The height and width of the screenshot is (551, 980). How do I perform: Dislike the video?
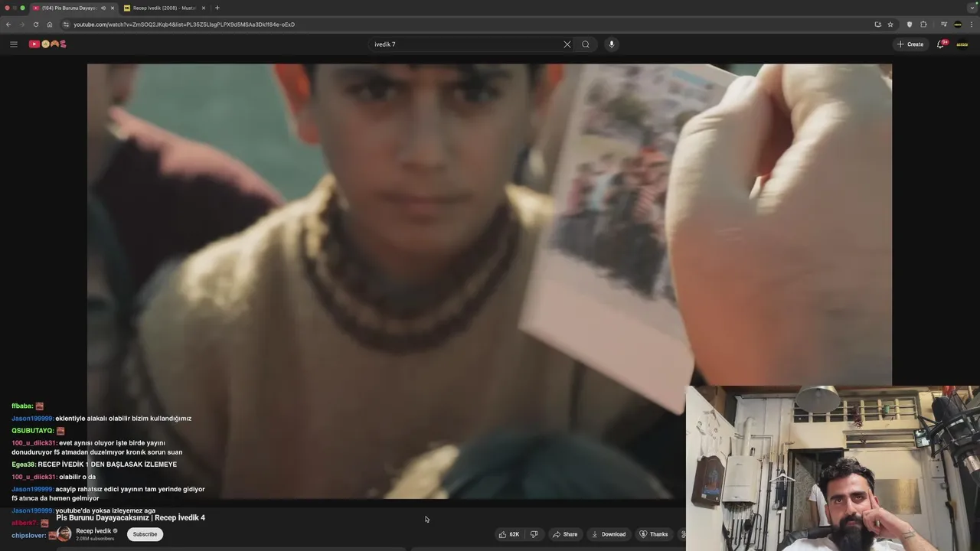pos(534,534)
